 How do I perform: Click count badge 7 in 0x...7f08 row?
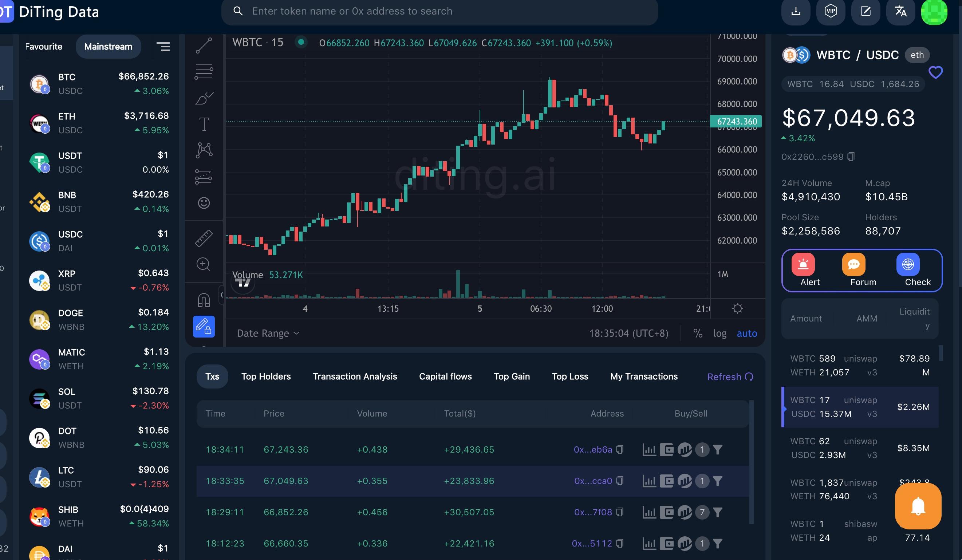(x=702, y=512)
